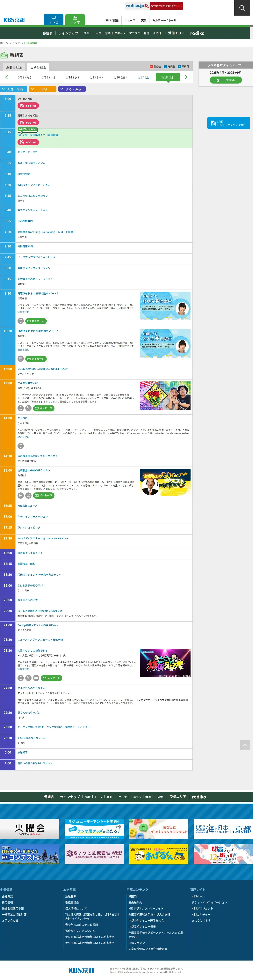The image size is (253, 980).
Task: Open ラインナップ in green nav bar
Action: click(x=69, y=33)
